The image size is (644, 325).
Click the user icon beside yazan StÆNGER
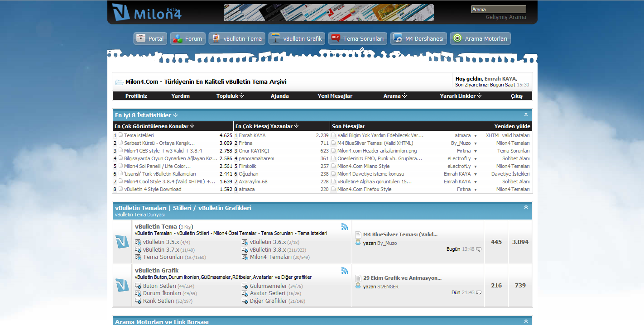pyautogui.click(x=358, y=286)
